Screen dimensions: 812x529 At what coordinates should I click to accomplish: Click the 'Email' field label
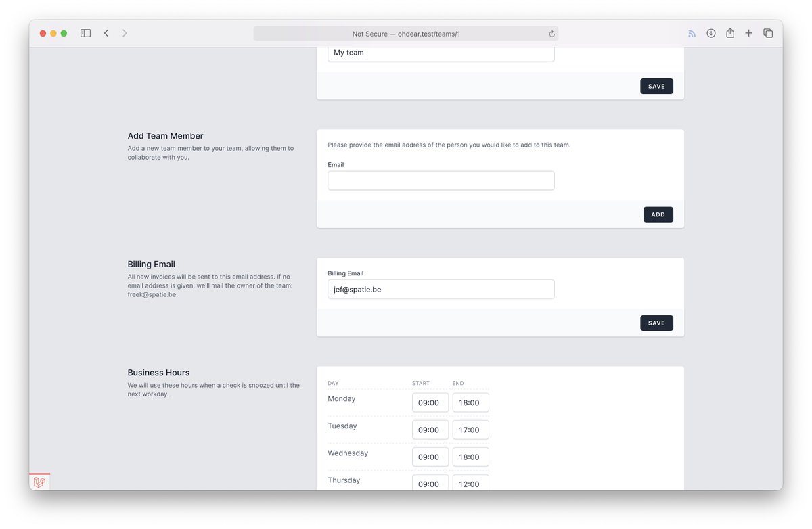tap(336, 165)
